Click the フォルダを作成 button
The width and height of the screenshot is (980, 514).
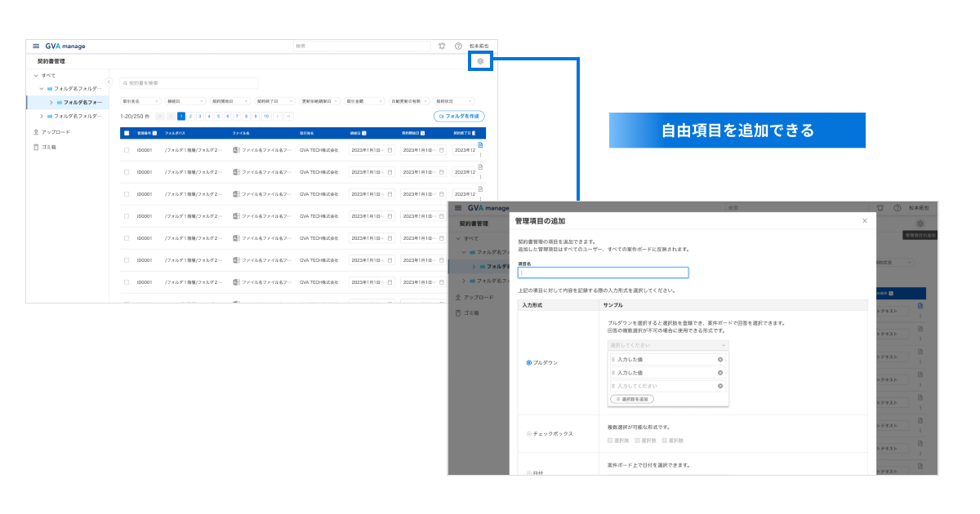point(459,117)
